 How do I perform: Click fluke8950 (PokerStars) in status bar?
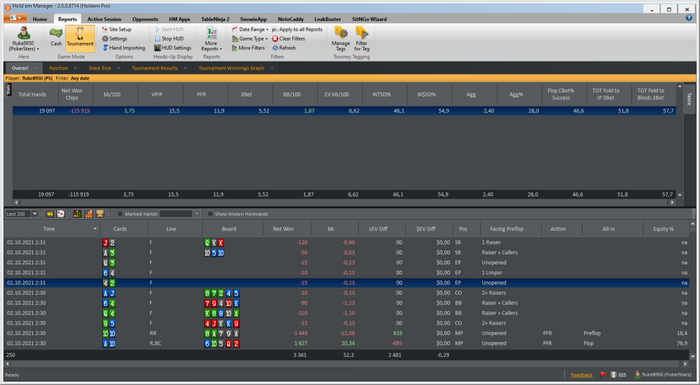tap(663, 375)
